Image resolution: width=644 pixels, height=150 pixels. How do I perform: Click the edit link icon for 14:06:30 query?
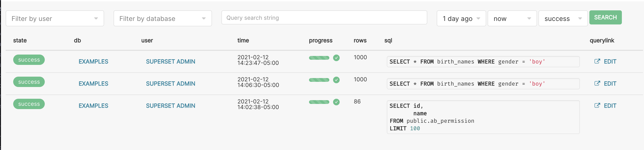(597, 83)
